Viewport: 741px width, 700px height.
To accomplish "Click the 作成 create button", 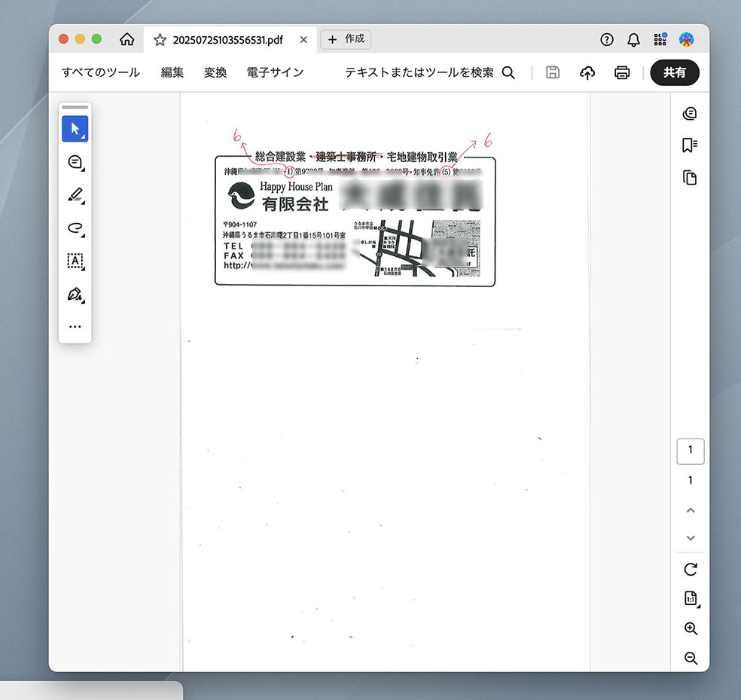I will click(x=346, y=39).
